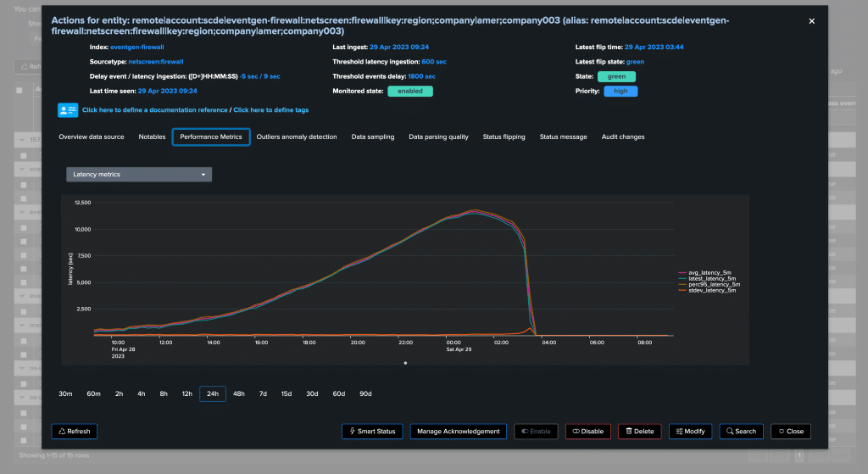
Task: Open the Latency metrics dropdown
Action: click(139, 174)
